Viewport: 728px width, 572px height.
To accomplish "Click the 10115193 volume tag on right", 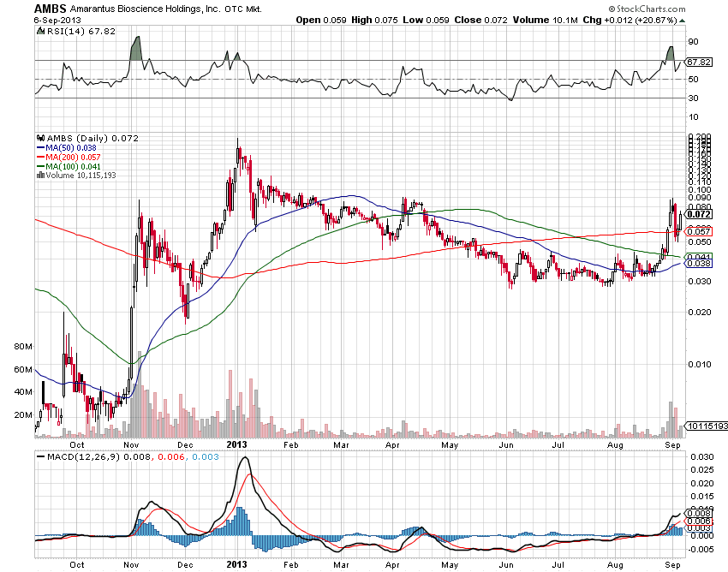I will point(707,426).
